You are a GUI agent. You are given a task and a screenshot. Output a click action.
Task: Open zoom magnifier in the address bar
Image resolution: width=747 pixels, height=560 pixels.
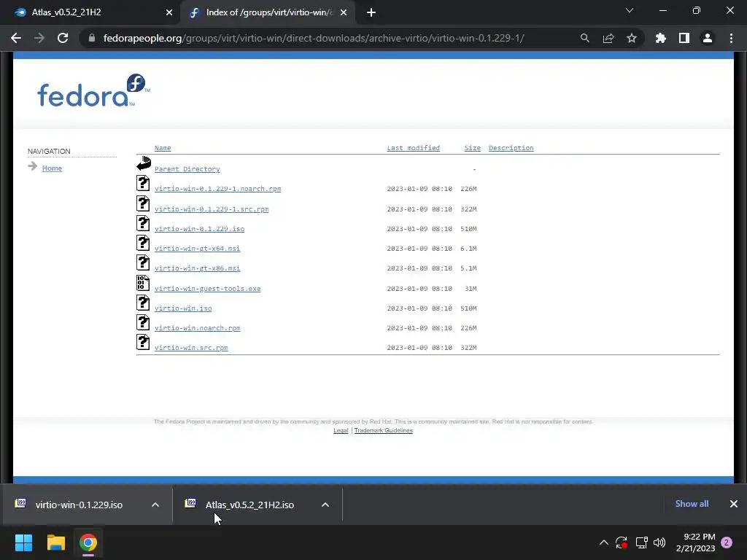pos(584,38)
